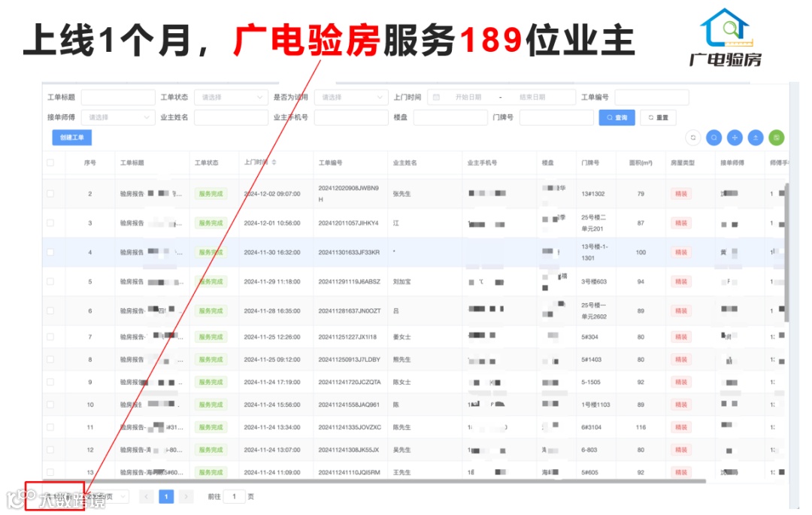Click order number 202411301633JF33KR
Viewport: 812px width, 515px height.
click(x=349, y=253)
